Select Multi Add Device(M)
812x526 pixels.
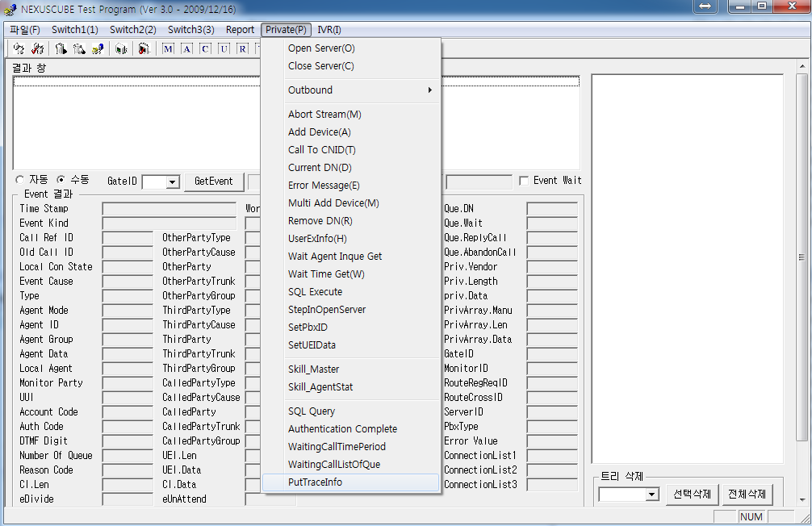tap(352, 203)
